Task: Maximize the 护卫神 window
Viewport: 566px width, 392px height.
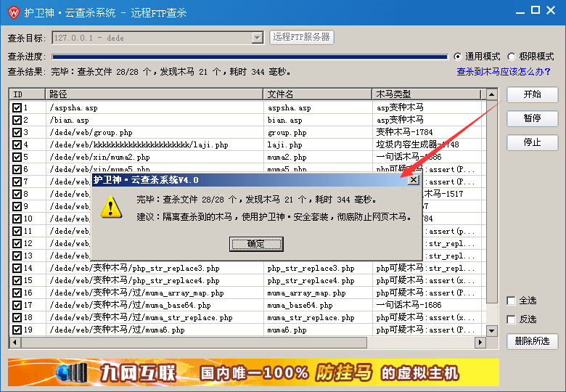Action: pyautogui.click(x=536, y=10)
